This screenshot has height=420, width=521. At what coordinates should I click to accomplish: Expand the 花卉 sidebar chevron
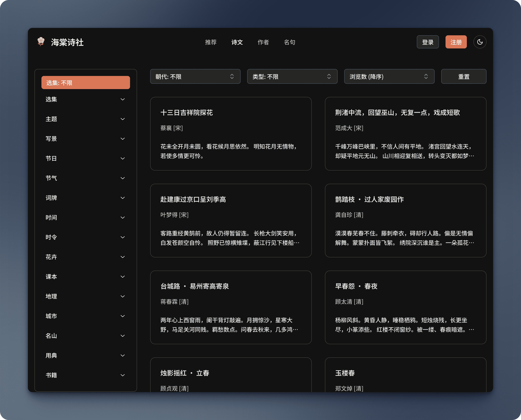click(x=123, y=257)
